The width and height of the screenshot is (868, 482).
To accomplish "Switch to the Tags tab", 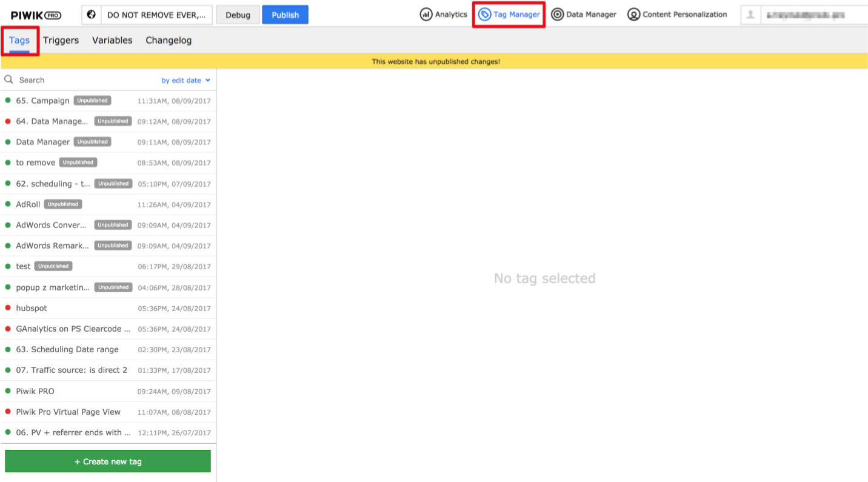I will tap(19, 40).
